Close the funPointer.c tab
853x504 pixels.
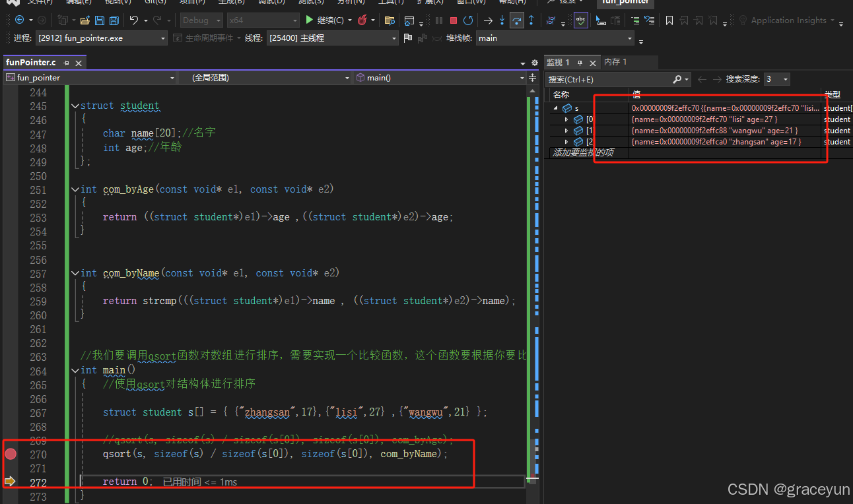(79, 63)
